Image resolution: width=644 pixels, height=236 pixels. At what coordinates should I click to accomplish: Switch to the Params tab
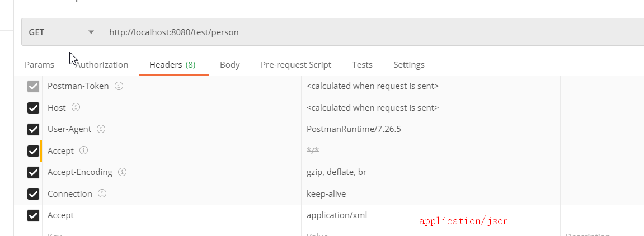[39, 65]
